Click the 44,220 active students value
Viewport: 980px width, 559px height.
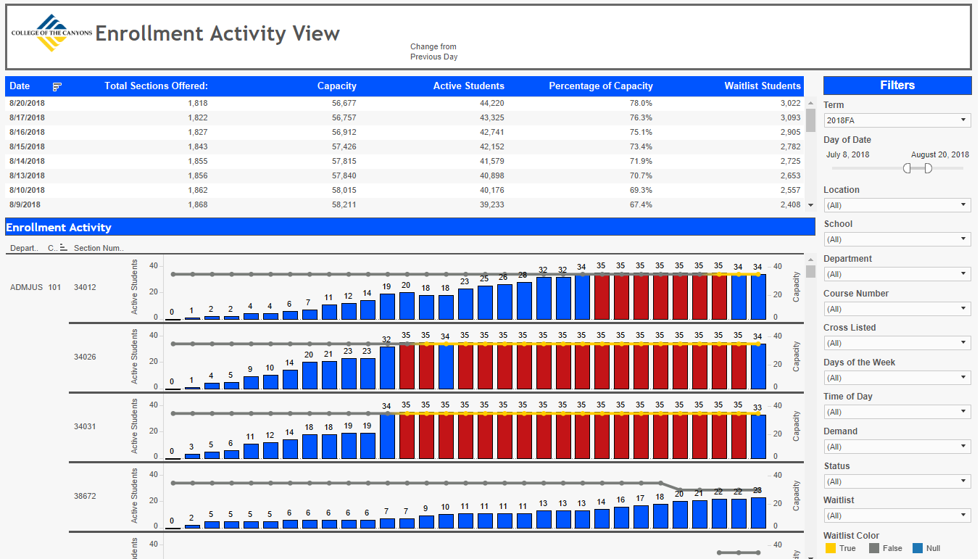(492, 104)
